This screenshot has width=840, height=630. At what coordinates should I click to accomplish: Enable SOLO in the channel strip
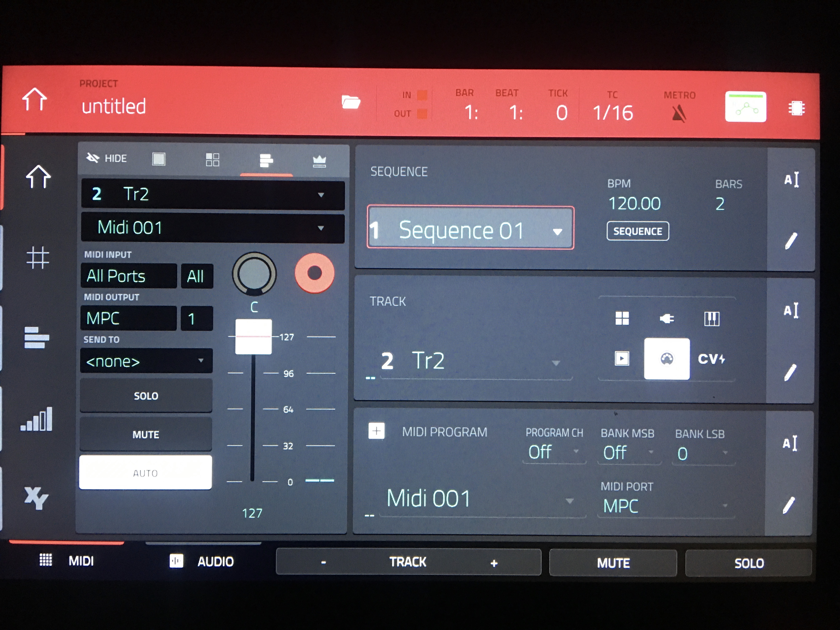coord(146,396)
